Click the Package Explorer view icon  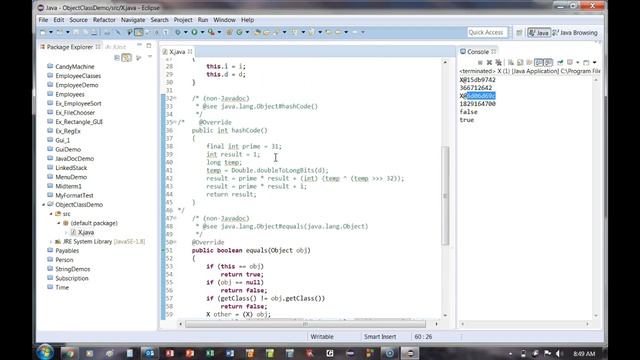click(42, 47)
